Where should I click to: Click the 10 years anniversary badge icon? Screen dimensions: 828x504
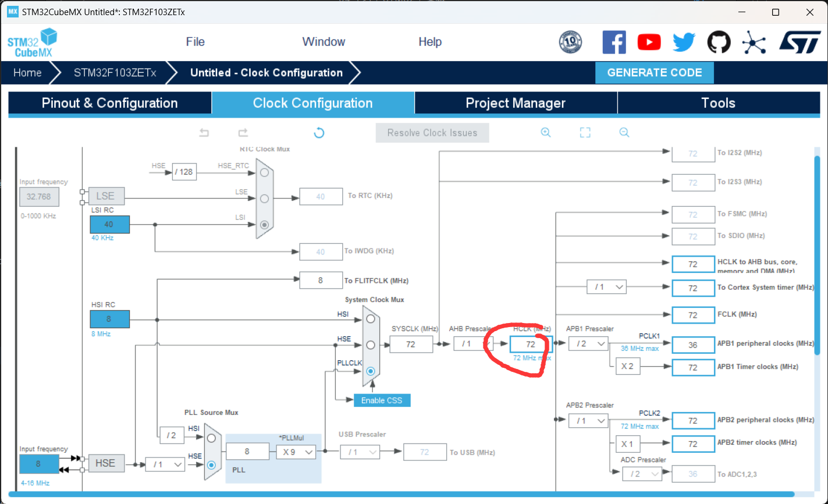570,42
